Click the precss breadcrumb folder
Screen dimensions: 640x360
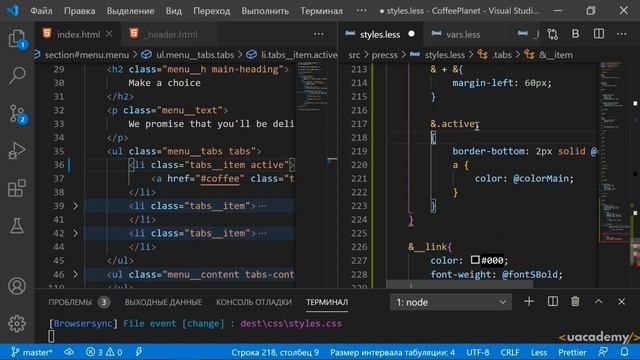click(384, 55)
